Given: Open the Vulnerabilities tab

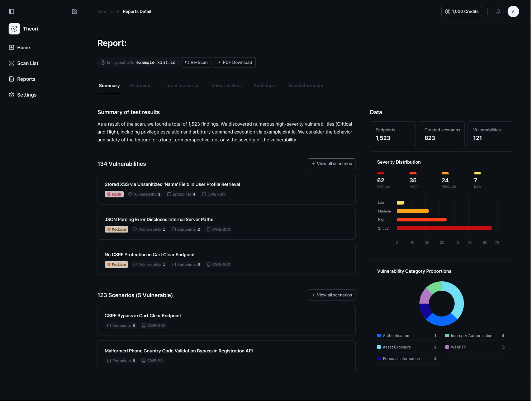Looking at the screenshot, I should coord(226,86).
